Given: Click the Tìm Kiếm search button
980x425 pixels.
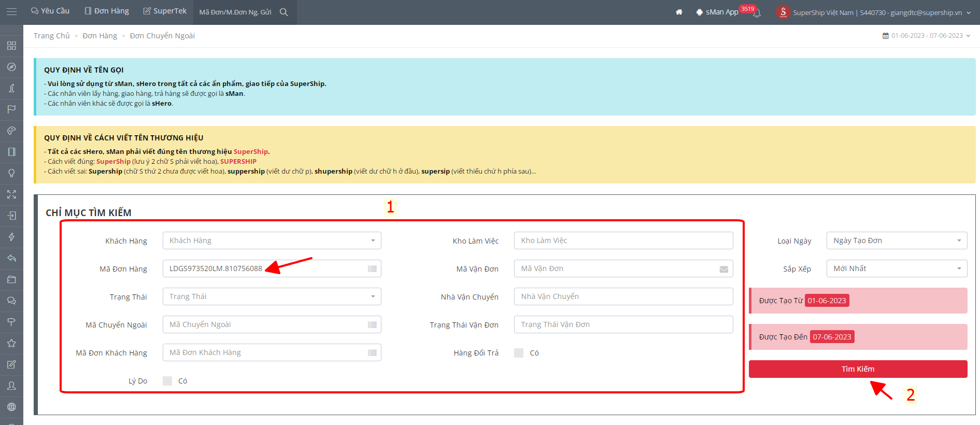Looking at the screenshot, I should (858, 369).
